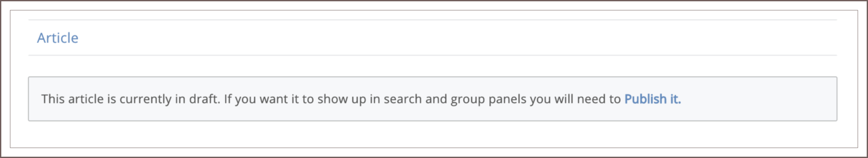The height and width of the screenshot is (158, 868).
Task: Click "it." at the end of the Publish link
Action: tap(676, 99)
